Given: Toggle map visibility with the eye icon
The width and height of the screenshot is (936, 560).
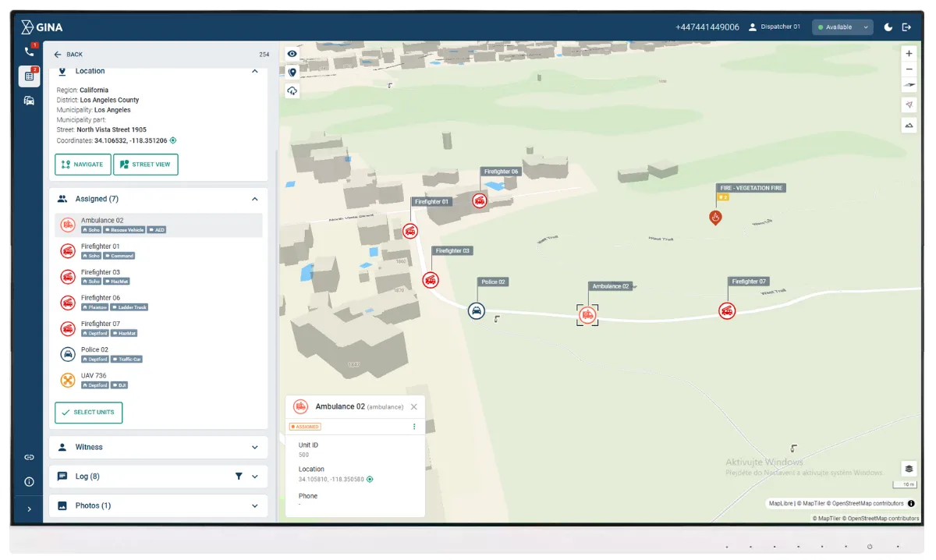Looking at the screenshot, I should [x=292, y=53].
